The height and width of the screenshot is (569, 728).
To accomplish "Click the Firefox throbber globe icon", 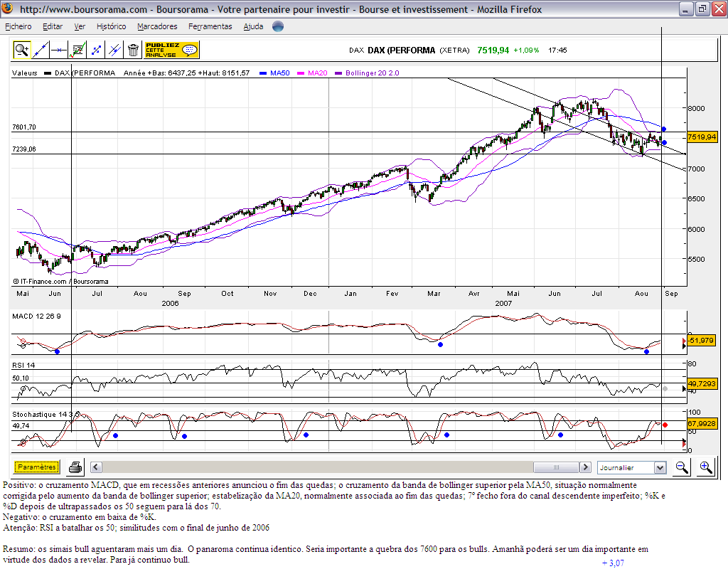I will [278, 26].
